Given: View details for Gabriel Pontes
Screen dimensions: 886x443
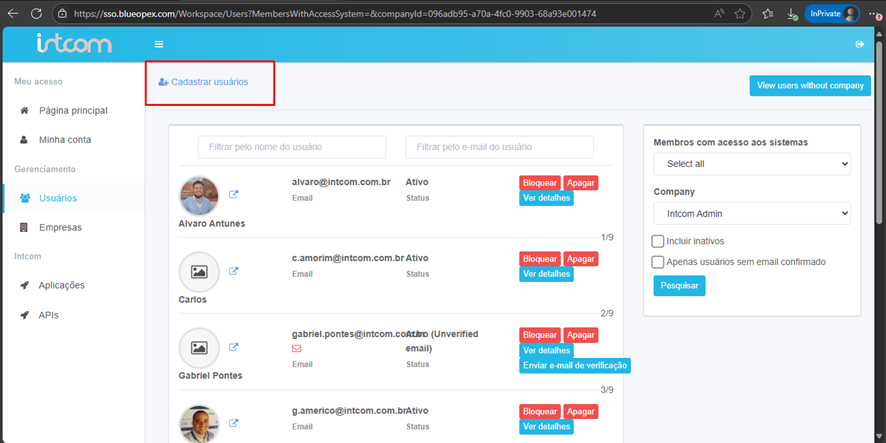Looking at the screenshot, I should point(546,350).
